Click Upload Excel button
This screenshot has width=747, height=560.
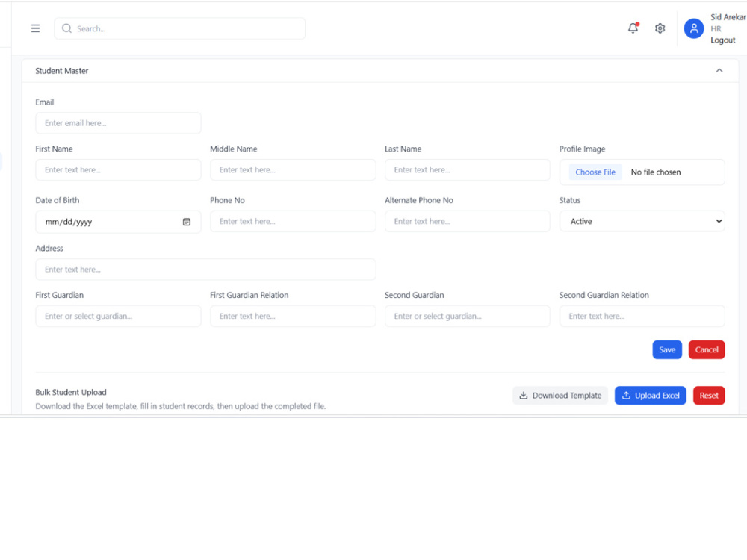651,396
